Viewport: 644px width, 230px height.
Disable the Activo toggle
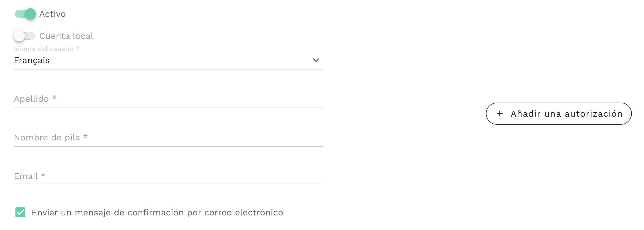(25, 14)
